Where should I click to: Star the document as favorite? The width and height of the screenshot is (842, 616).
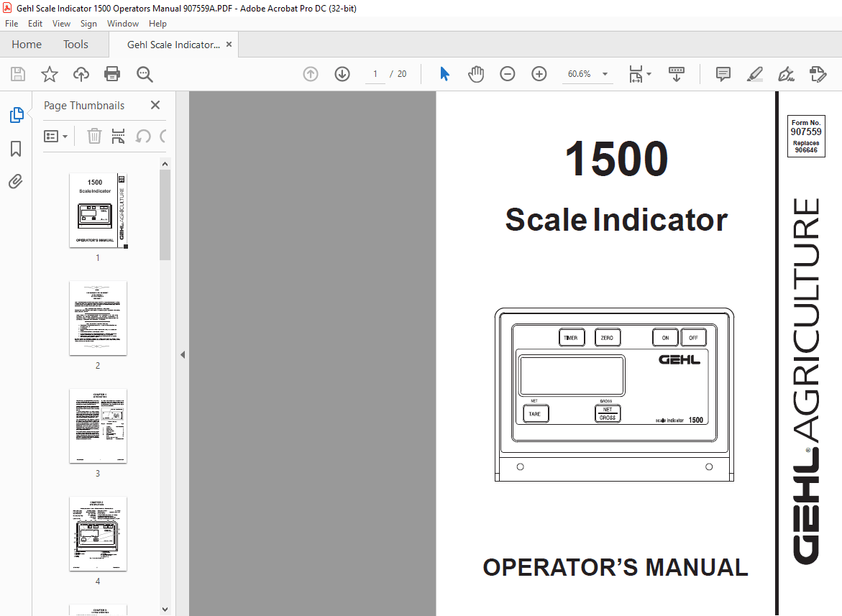point(48,73)
